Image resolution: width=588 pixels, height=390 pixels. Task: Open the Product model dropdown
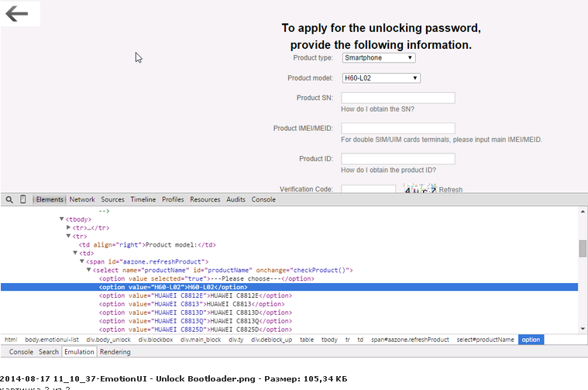[381, 78]
